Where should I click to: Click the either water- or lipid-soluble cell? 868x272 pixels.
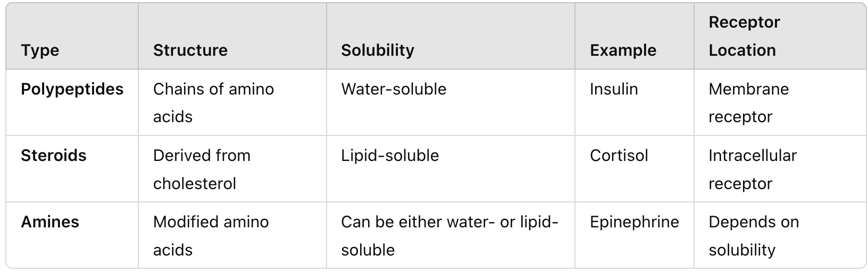coord(450,236)
